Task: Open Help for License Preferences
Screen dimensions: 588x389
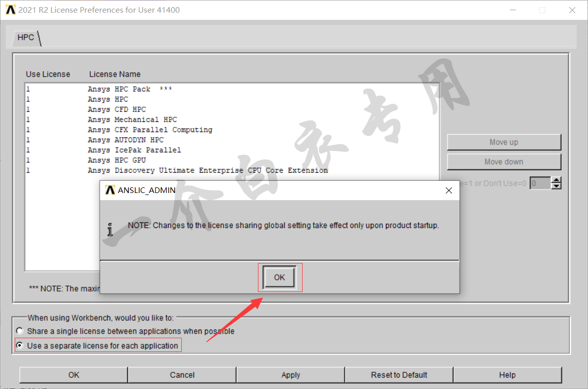Action: point(507,375)
